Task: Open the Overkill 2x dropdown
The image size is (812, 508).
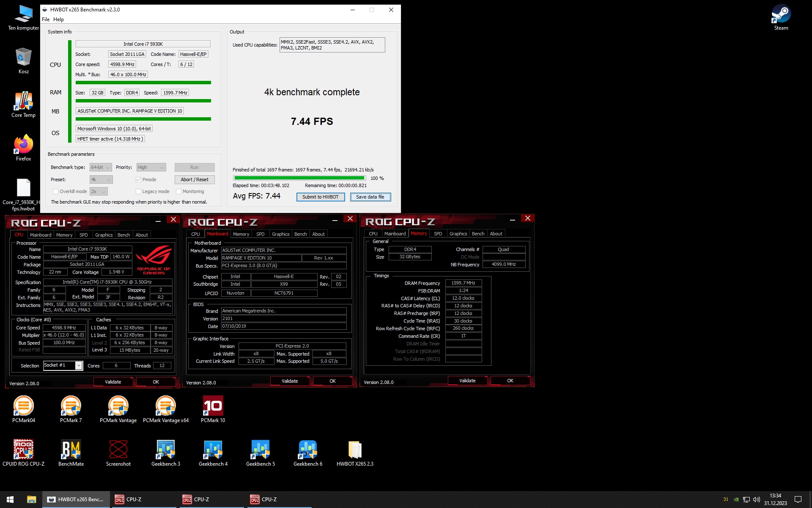Action: [x=99, y=191]
